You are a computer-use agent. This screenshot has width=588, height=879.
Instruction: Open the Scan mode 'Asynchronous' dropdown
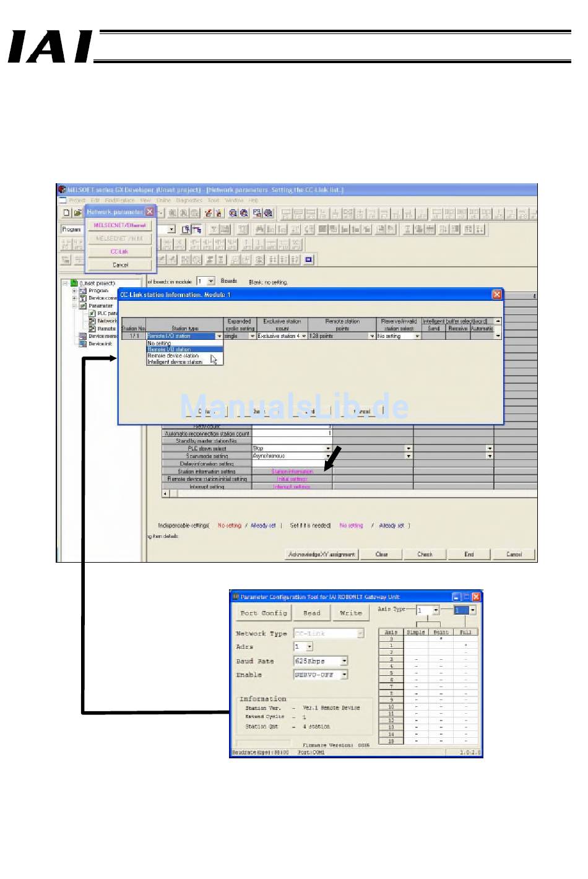[329, 456]
